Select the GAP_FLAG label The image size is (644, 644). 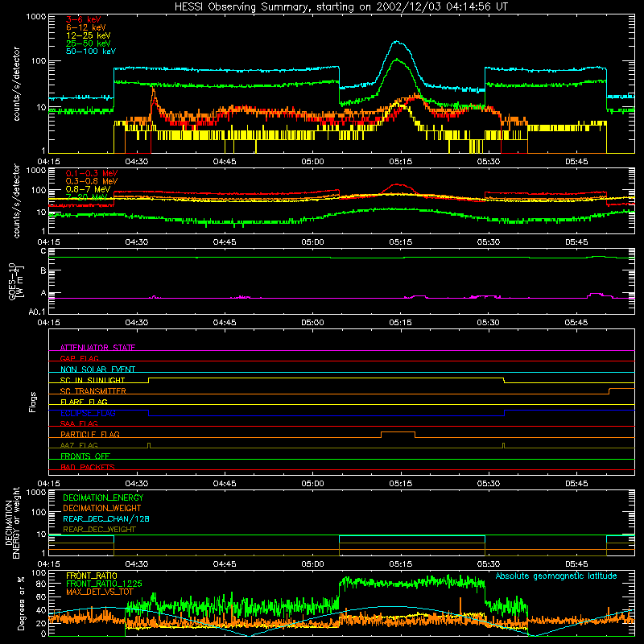click(79, 358)
